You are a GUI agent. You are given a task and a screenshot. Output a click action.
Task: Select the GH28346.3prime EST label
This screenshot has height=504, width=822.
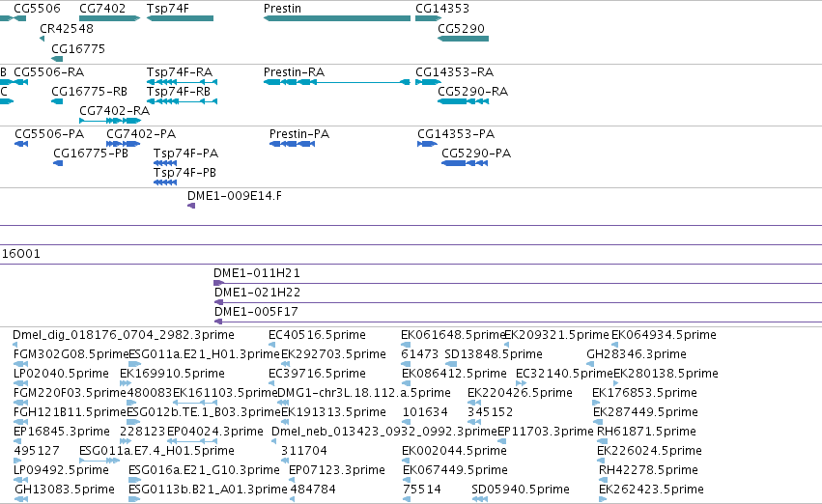(637, 354)
